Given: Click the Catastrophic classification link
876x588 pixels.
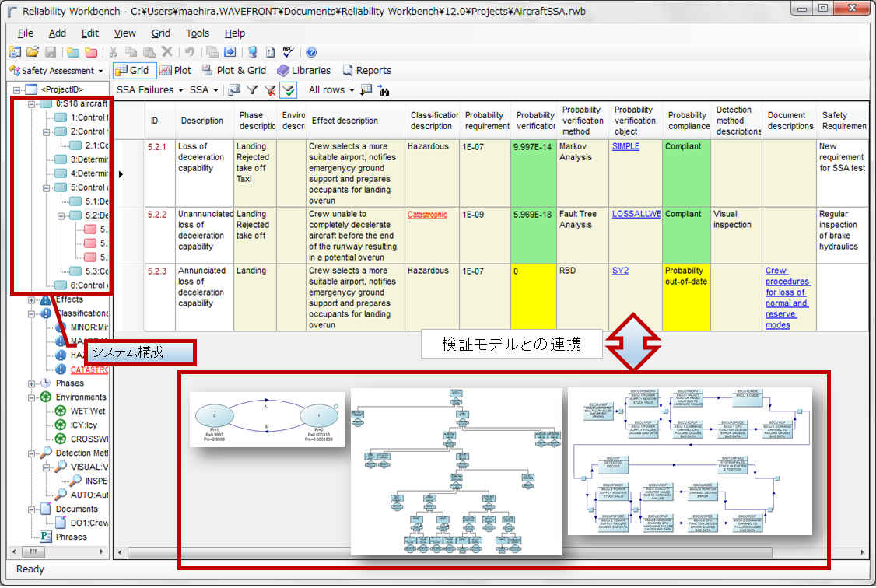Looking at the screenshot, I should [x=427, y=215].
